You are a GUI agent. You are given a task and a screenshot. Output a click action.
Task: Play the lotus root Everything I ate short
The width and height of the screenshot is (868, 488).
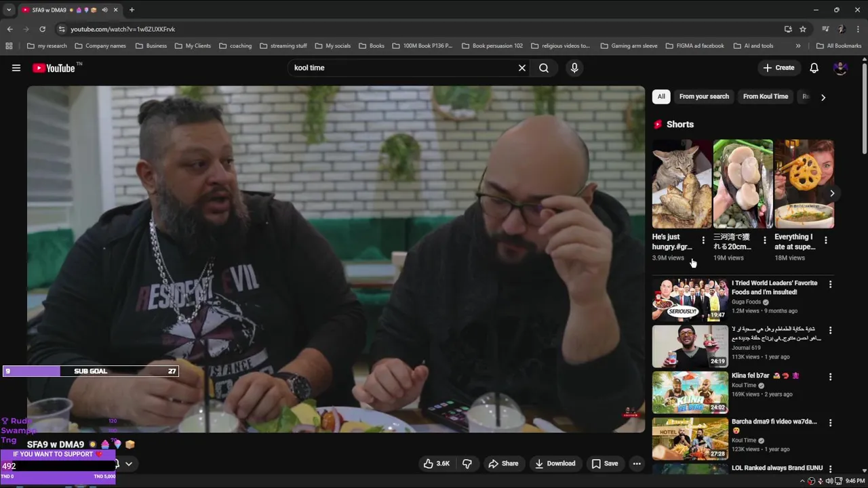point(804,184)
